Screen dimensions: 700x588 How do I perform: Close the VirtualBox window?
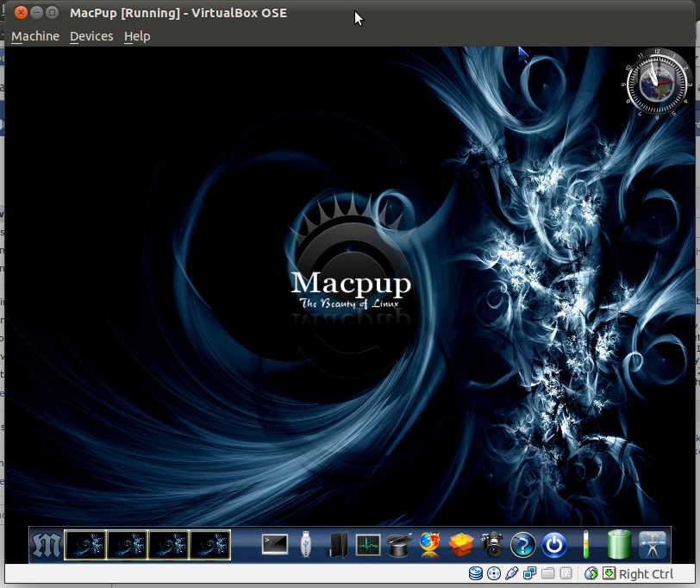tap(21, 12)
